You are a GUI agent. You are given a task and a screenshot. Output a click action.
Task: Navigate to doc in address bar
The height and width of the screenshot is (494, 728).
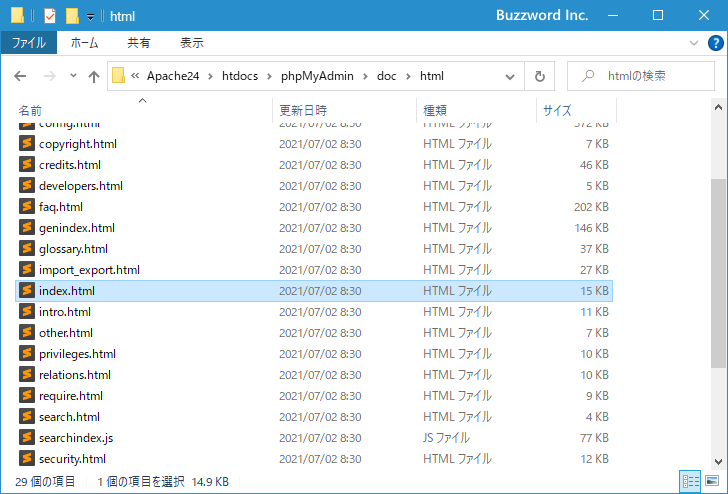point(386,76)
